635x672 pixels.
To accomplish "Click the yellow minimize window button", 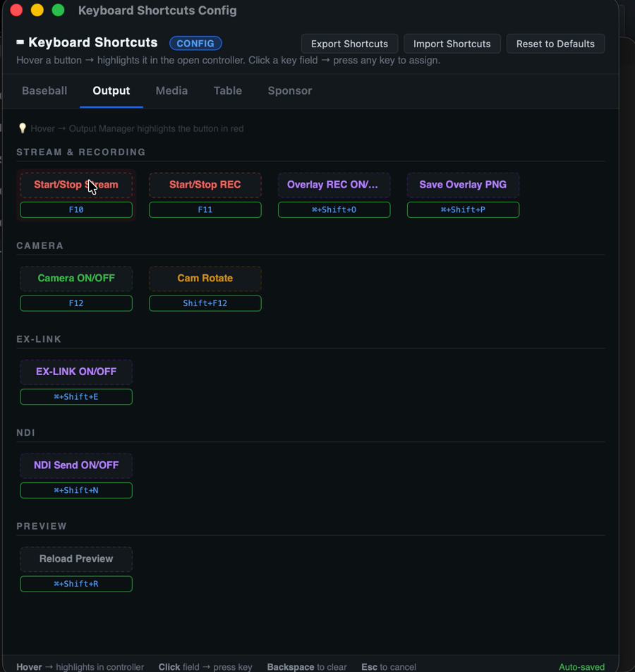I will [x=37, y=10].
